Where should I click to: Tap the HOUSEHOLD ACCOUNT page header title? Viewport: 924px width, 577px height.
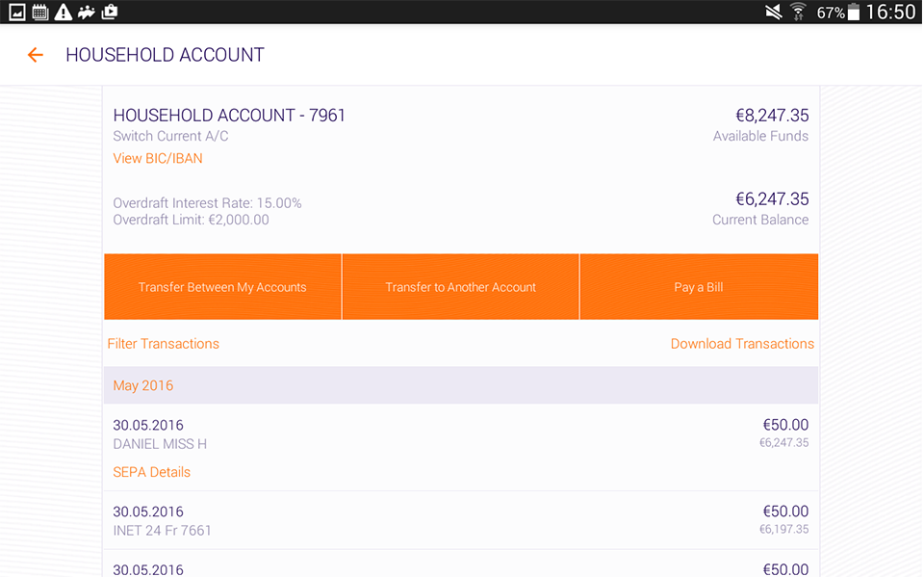pyautogui.click(x=165, y=55)
